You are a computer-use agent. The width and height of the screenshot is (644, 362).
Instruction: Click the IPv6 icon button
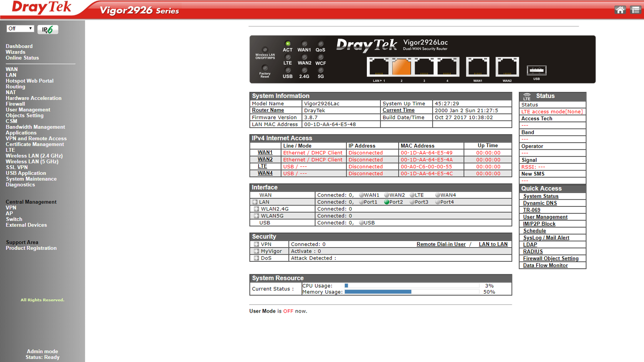[x=48, y=29]
